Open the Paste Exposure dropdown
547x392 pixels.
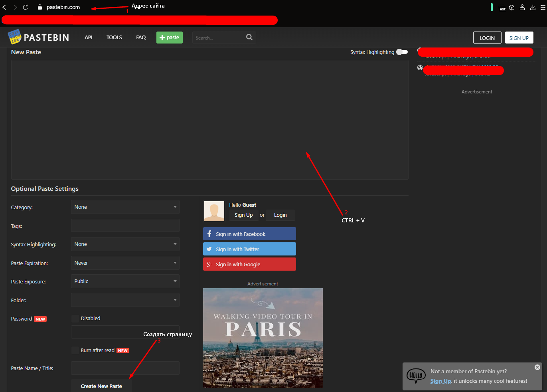coord(125,281)
